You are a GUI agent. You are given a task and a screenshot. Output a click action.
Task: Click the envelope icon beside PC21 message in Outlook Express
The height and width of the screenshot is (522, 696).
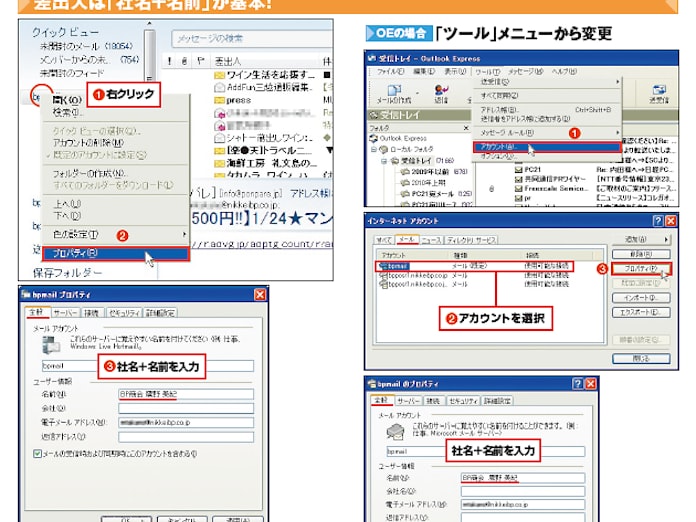pyautogui.click(x=518, y=169)
